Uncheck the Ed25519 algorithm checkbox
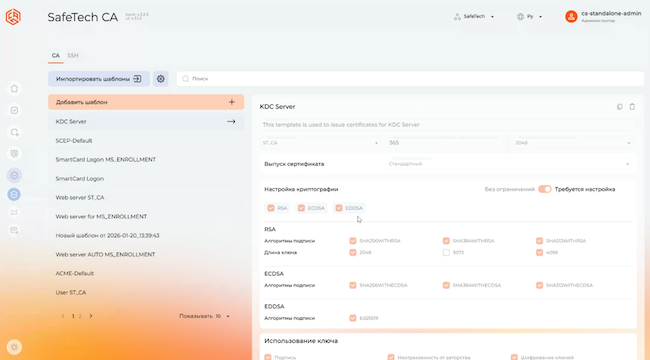The image size is (650, 360). coord(353,318)
